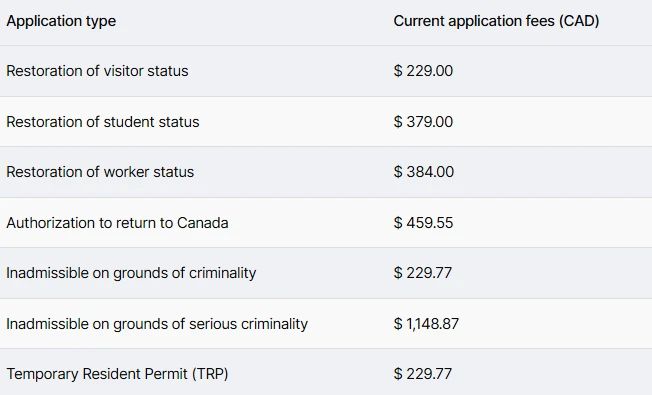The height and width of the screenshot is (395, 652).
Task: Click the Application type column header
Action: 61,21
